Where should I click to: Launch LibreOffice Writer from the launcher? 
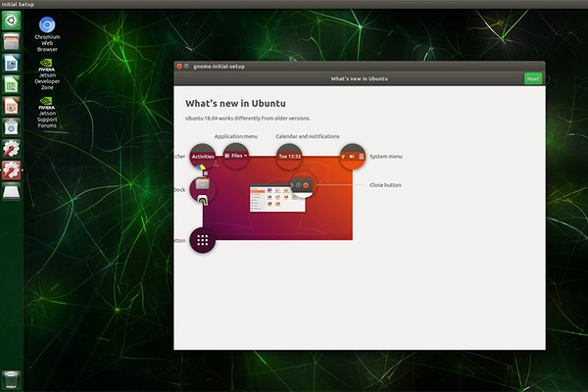pos(12,62)
